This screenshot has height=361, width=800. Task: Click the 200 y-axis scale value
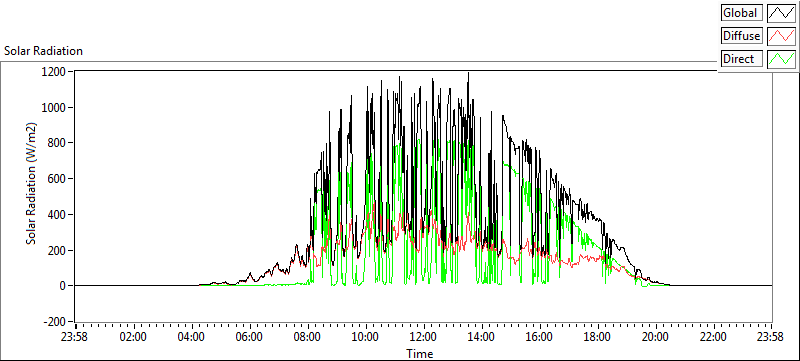[57, 250]
